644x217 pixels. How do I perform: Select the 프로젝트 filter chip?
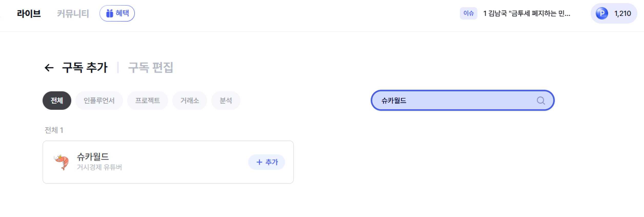pyautogui.click(x=148, y=101)
